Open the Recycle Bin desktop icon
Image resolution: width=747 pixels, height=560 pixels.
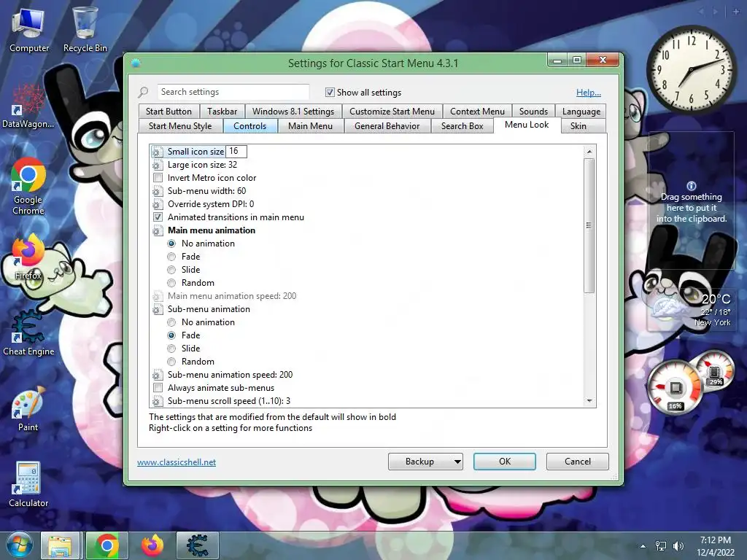pyautogui.click(x=85, y=31)
